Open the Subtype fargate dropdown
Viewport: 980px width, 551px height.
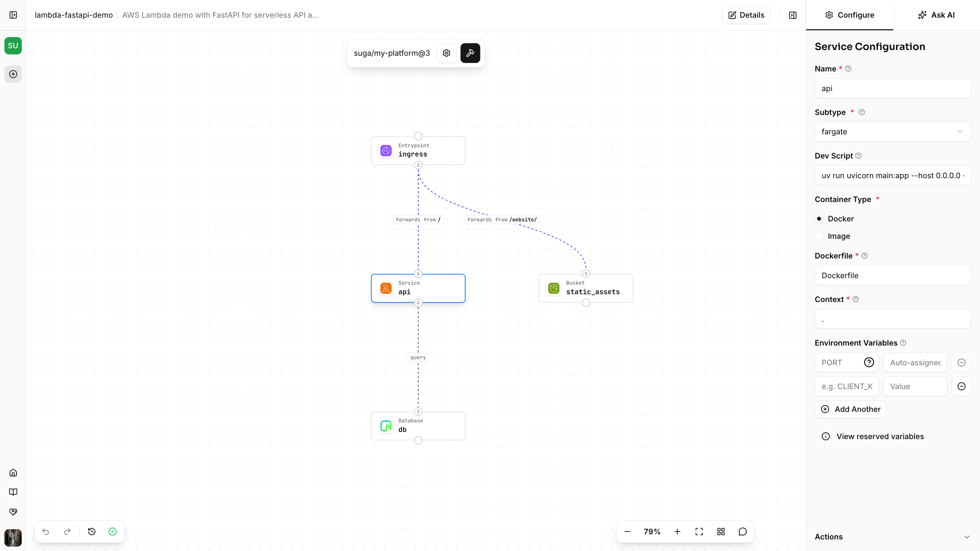(x=893, y=132)
